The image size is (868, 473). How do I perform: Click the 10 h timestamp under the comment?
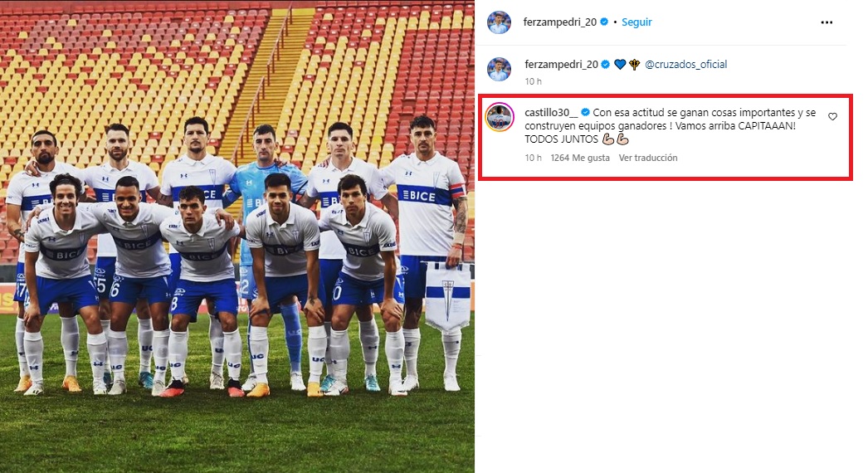pos(533,158)
